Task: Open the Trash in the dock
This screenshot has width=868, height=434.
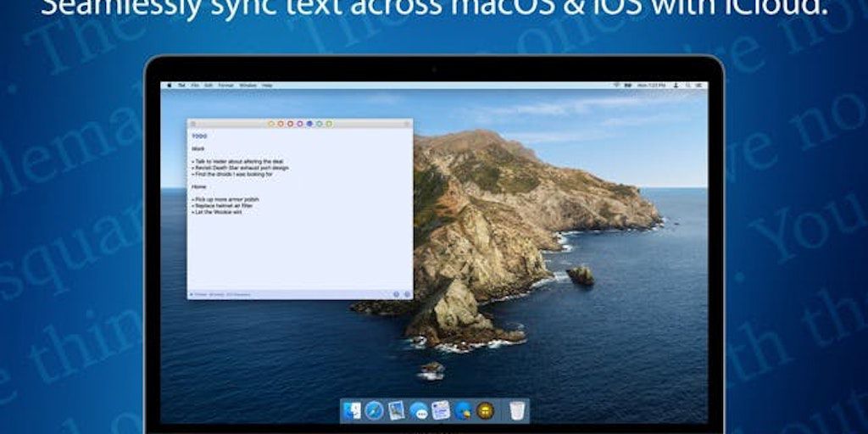Action: pyautogui.click(x=517, y=411)
